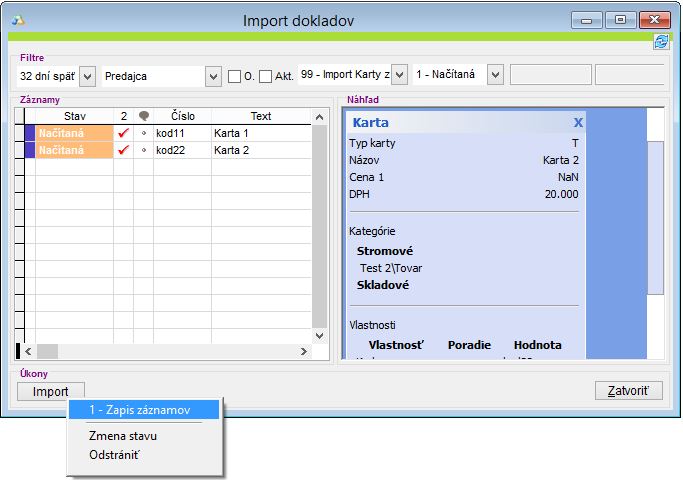Click the Import button under Úkony
Image resolution: width=683 pixels, height=480 pixels.
pyautogui.click(x=51, y=391)
